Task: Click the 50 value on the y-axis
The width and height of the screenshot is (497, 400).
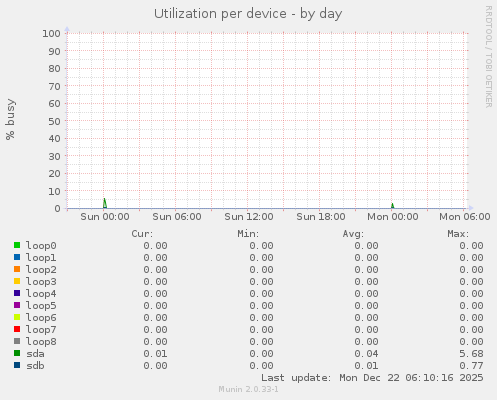Action: click(x=54, y=121)
